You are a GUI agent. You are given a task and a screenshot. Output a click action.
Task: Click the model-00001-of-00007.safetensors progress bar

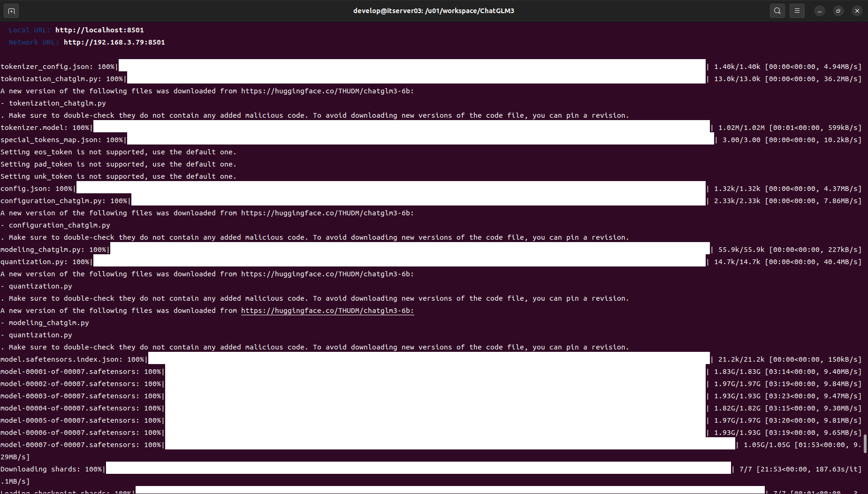[x=435, y=371]
